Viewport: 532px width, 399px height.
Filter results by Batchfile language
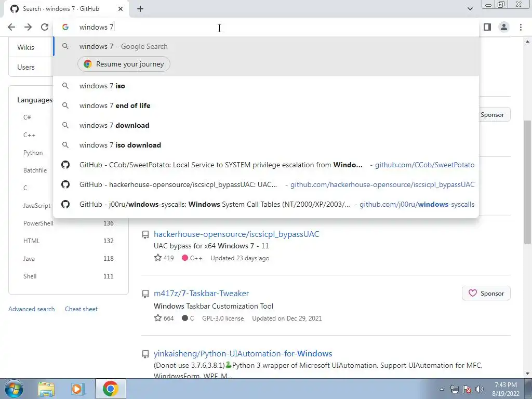[35, 170]
